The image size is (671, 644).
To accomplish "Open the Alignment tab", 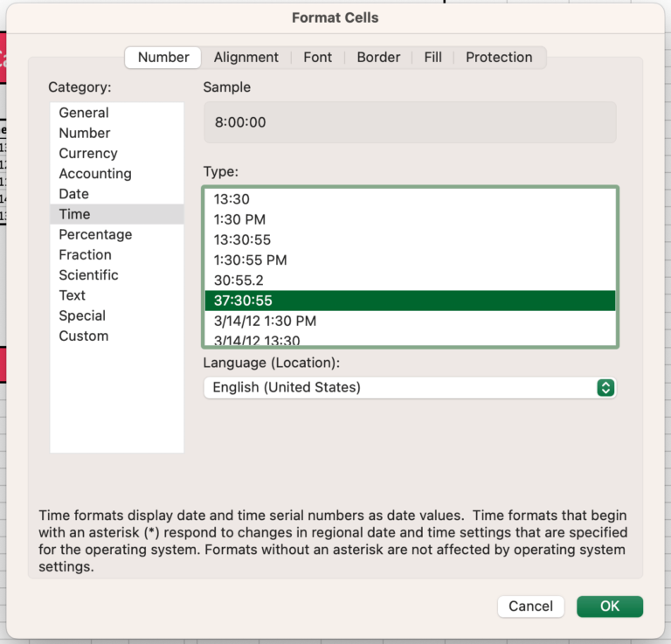I will (246, 58).
